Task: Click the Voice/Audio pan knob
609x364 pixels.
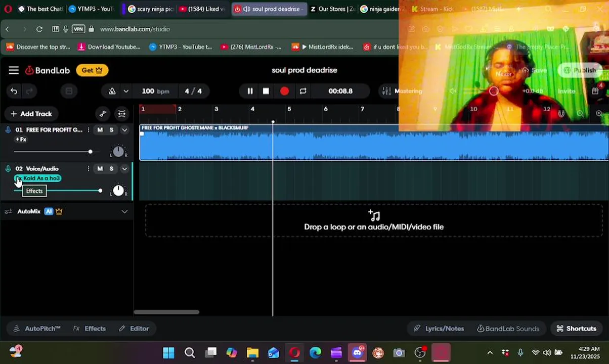Action: pos(118,190)
